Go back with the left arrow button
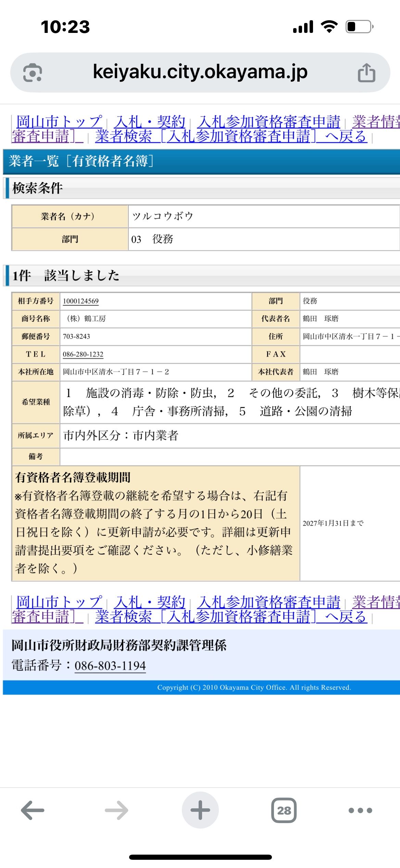Screen dimensions: 400x868 [33, 810]
